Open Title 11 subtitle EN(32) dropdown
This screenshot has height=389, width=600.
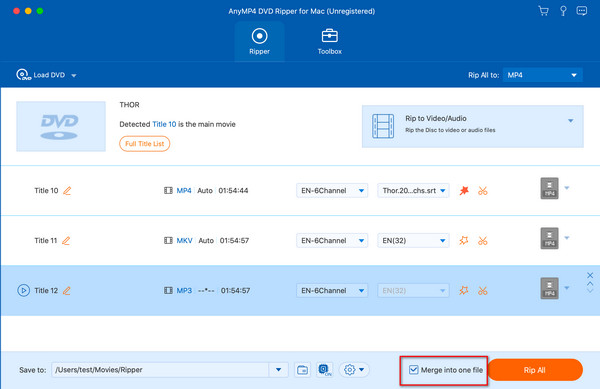(x=413, y=241)
